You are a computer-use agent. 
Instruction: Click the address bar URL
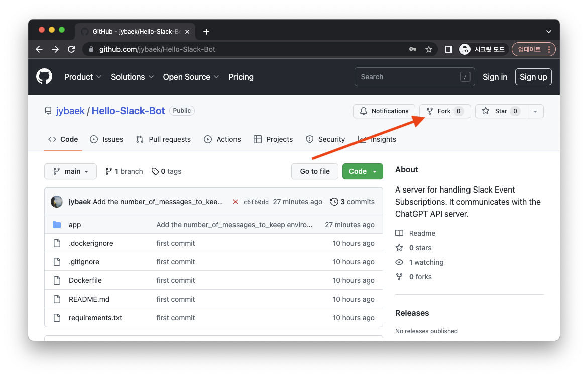click(157, 49)
